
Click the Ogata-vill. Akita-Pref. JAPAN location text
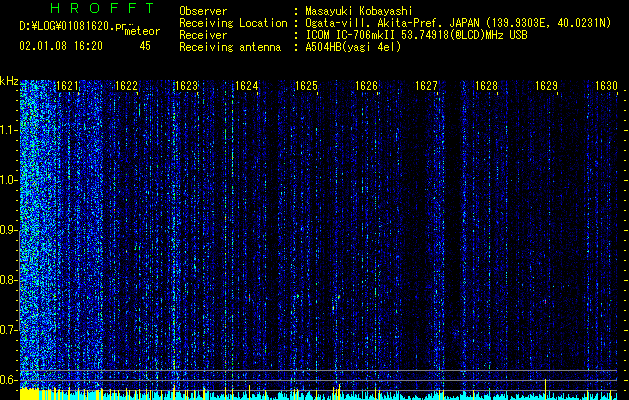pos(392,23)
